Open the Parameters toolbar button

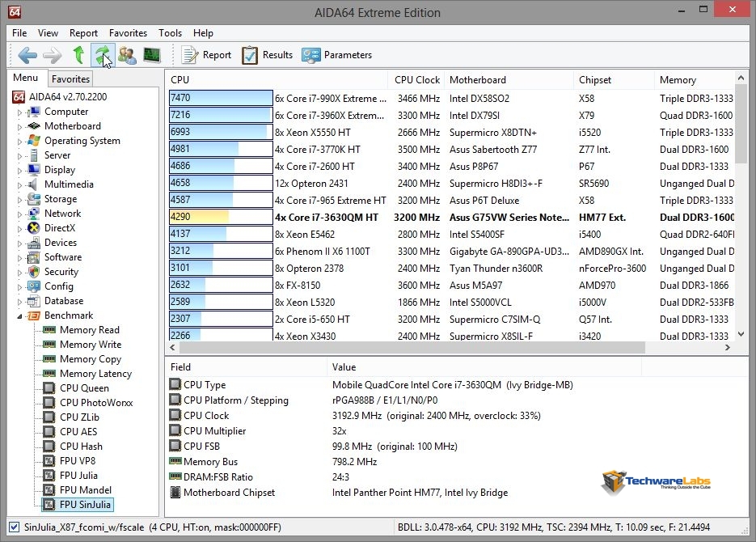[x=336, y=55]
